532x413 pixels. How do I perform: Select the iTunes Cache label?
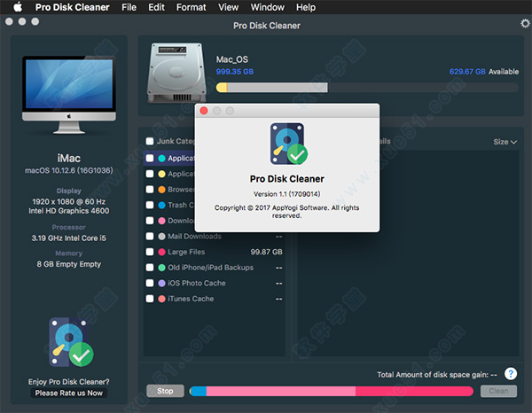coord(191,299)
